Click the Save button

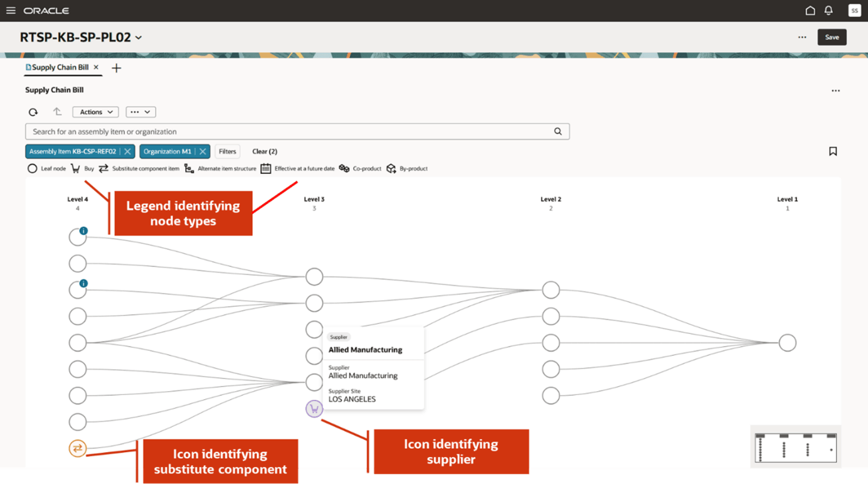832,37
